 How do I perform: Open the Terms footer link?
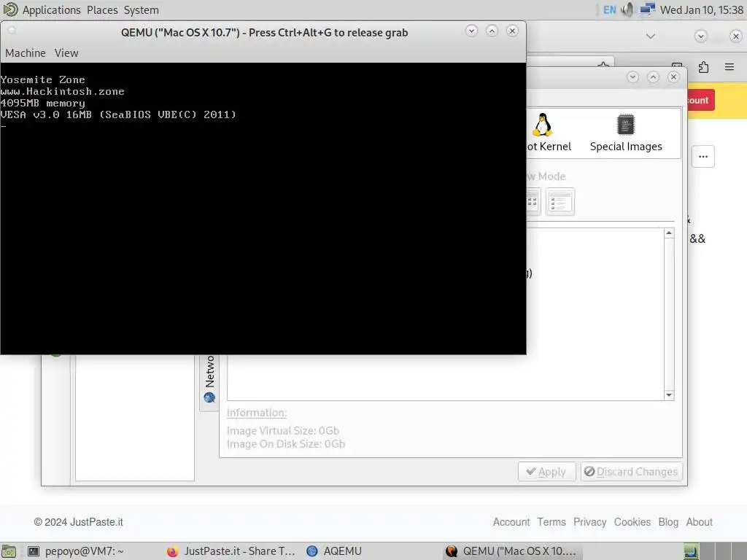(x=551, y=522)
